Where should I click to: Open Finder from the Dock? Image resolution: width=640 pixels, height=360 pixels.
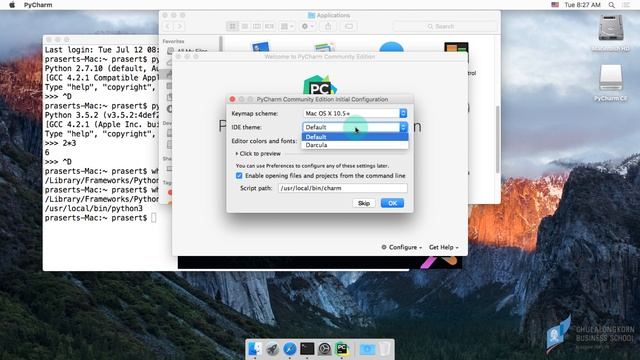point(255,349)
